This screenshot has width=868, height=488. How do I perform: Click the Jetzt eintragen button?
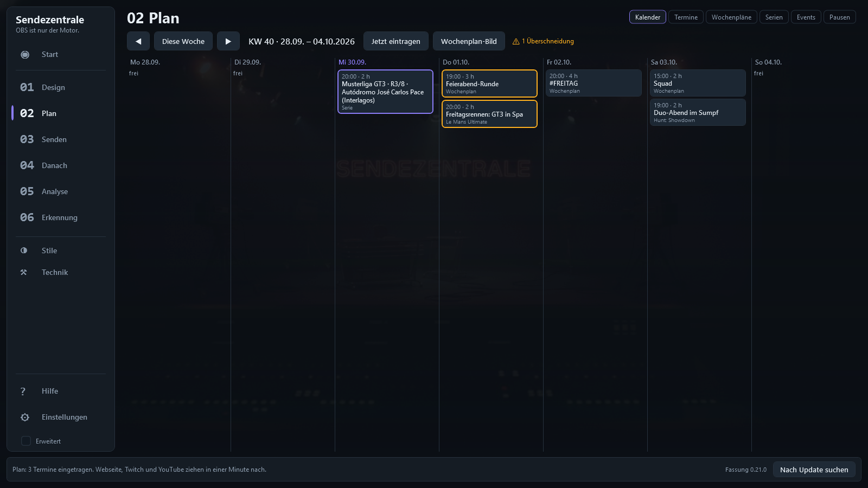(x=396, y=41)
